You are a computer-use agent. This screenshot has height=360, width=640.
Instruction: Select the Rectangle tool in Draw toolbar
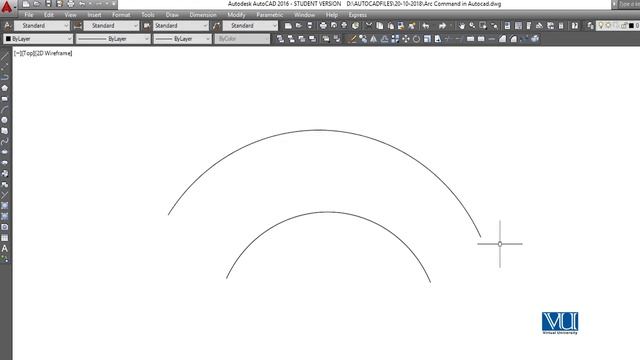4,99
